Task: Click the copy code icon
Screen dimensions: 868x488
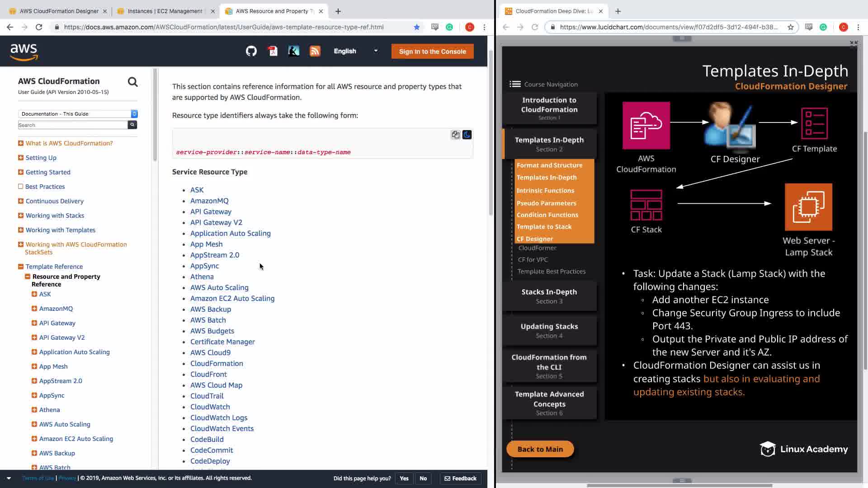Action: click(x=455, y=135)
